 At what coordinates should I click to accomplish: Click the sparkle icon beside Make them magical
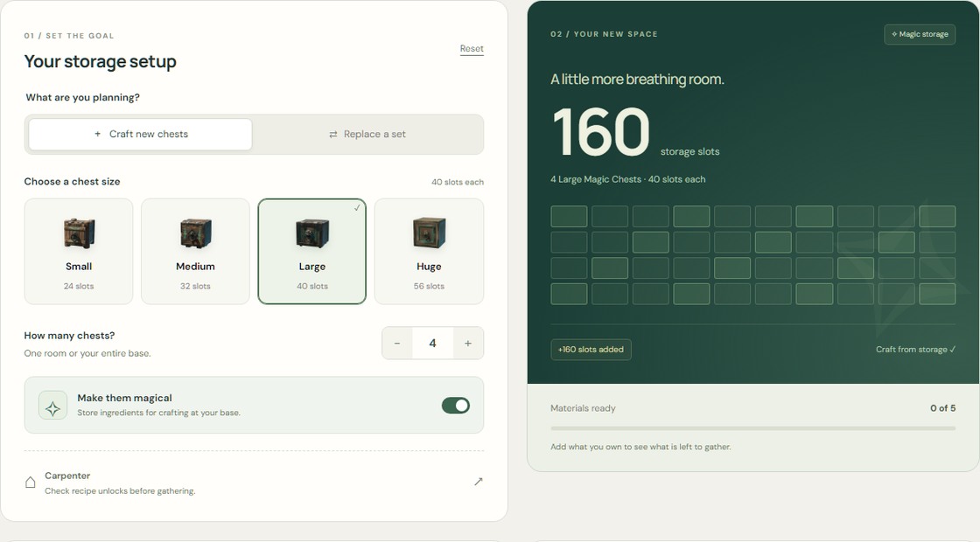[52, 406]
